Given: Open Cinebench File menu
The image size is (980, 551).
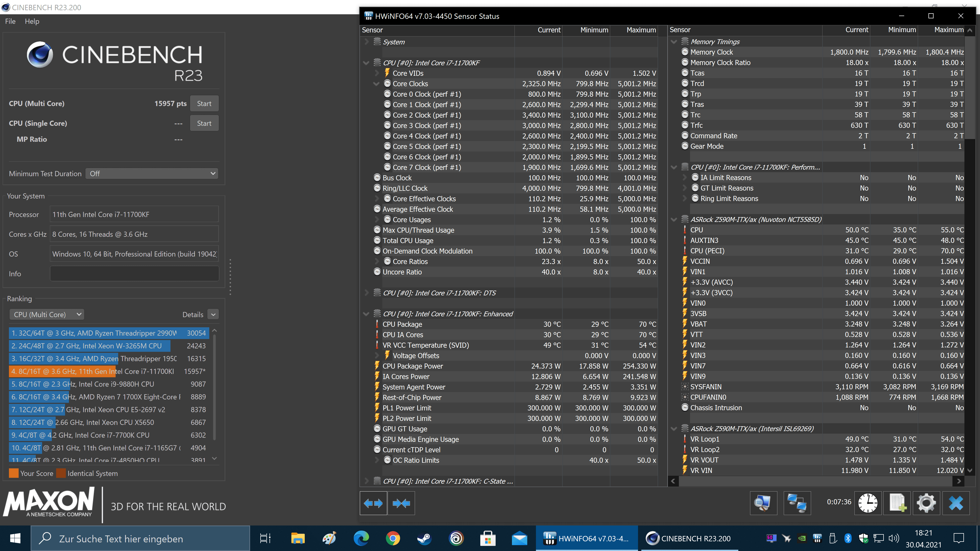Looking at the screenshot, I should [x=10, y=21].
